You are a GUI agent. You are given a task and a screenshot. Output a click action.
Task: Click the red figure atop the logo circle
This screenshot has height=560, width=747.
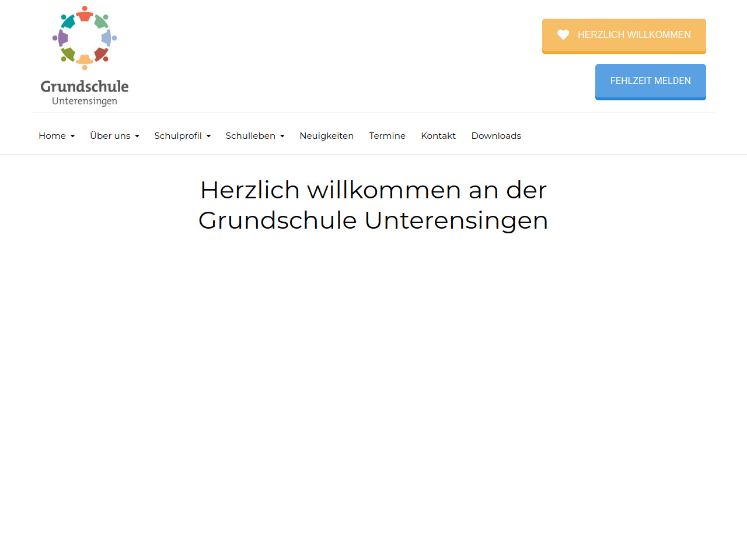(x=85, y=13)
